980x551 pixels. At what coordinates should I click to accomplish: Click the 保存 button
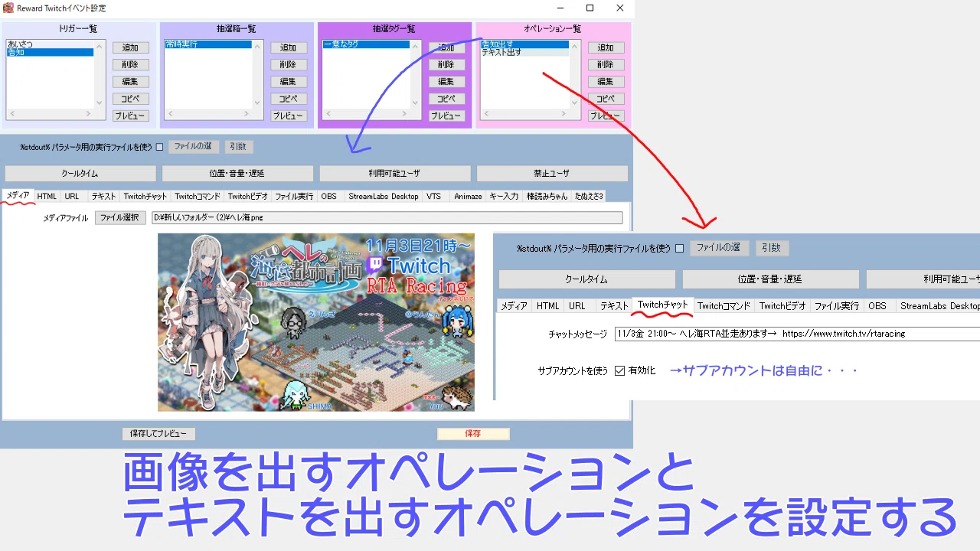473,434
